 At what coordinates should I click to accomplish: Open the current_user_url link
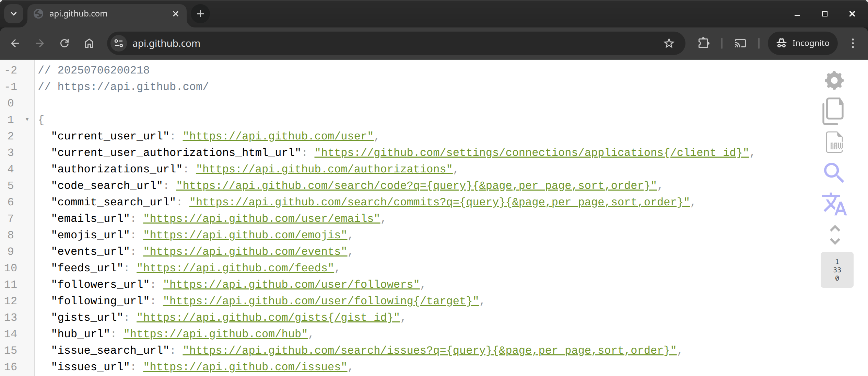coord(278,136)
